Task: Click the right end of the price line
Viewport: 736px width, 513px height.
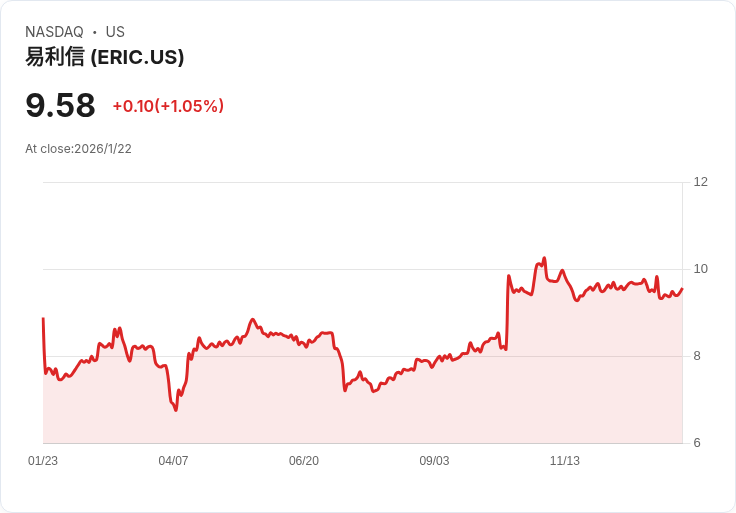Action: [x=682, y=289]
